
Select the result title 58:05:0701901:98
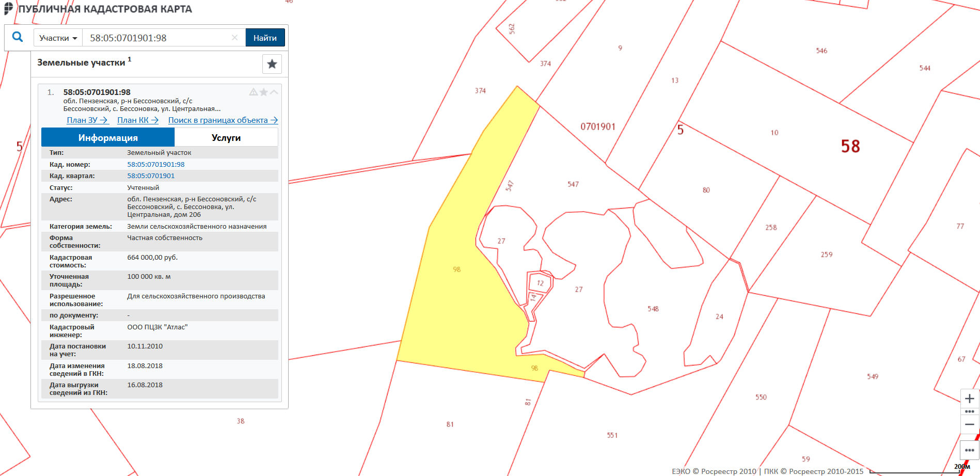click(97, 92)
